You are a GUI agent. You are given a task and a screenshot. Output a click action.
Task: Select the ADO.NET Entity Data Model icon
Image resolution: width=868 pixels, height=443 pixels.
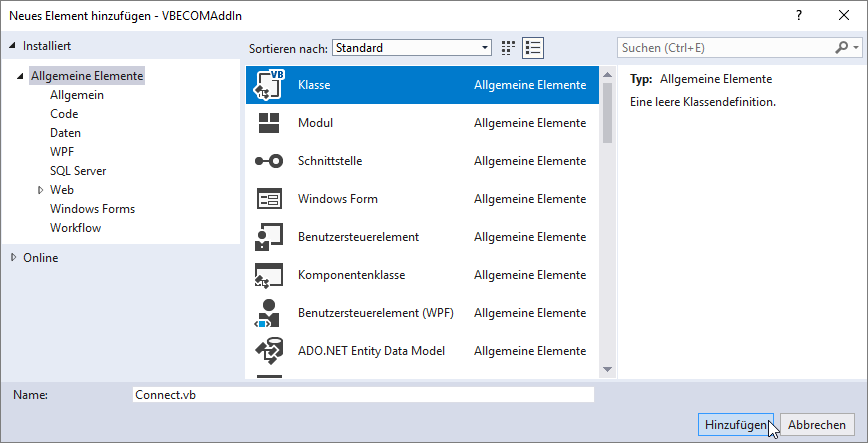point(269,351)
